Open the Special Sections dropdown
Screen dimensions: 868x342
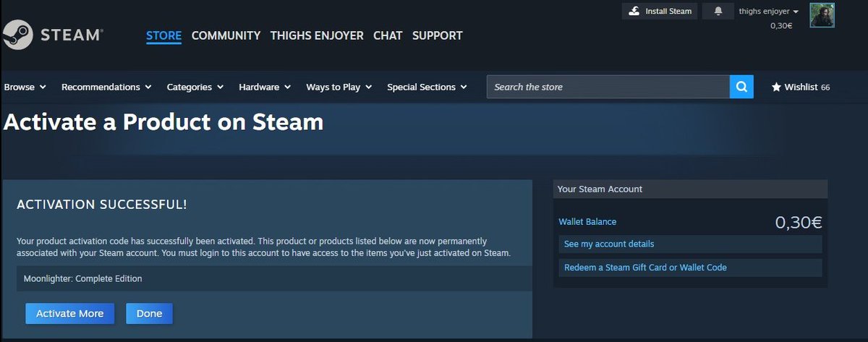pyautogui.click(x=427, y=87)
